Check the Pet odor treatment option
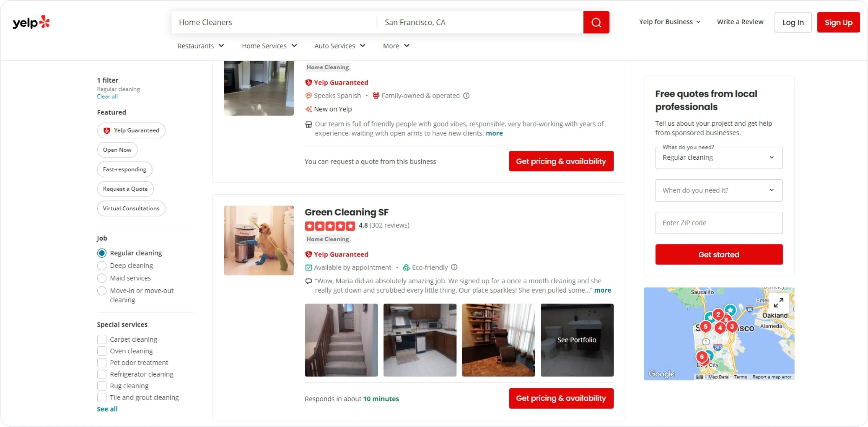 tap(102, 363)
